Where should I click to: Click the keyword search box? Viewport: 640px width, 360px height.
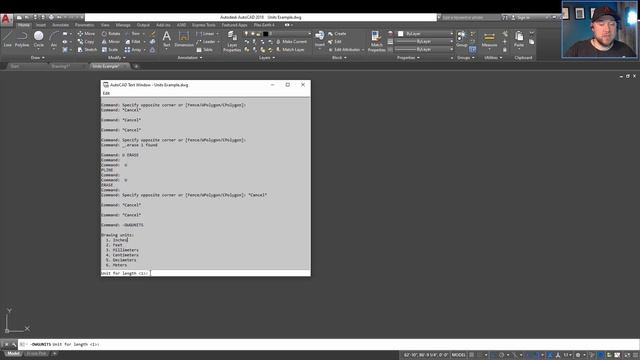(x=470, y=18)
